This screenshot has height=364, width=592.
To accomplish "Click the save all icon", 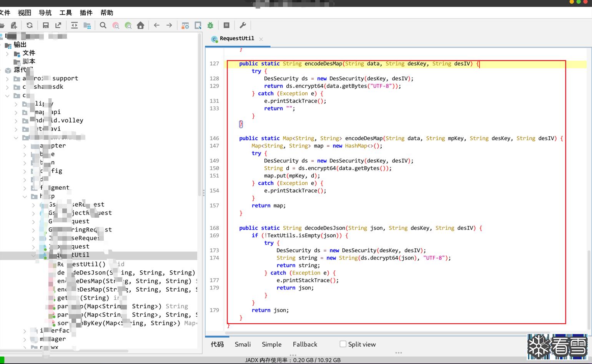I will click(46, 25).
